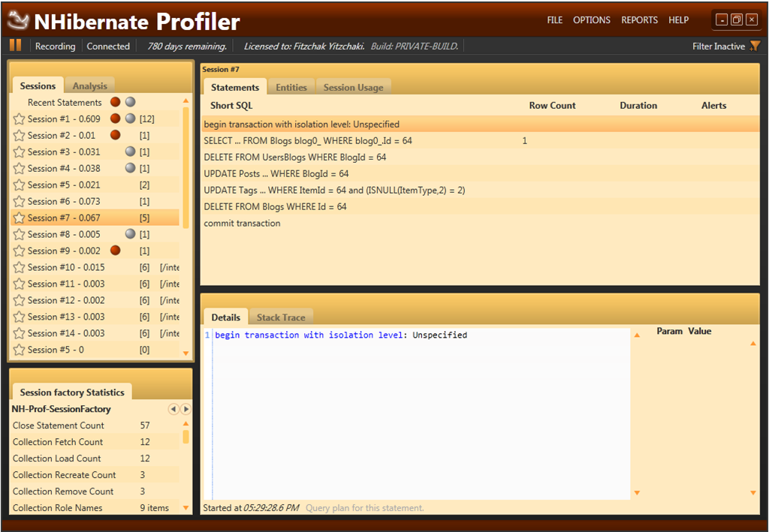
Task: Click the gray dot on Recent Statements
Action: (130, 102)
